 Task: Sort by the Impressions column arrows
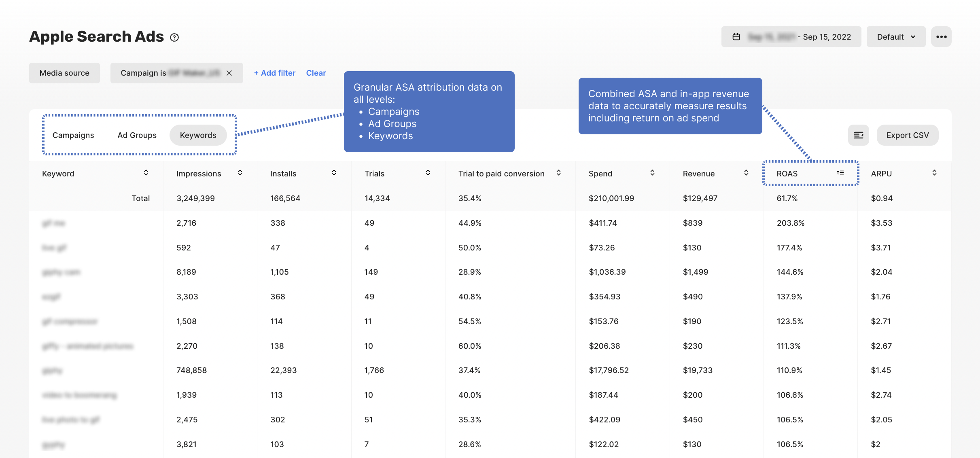[240, 173]
